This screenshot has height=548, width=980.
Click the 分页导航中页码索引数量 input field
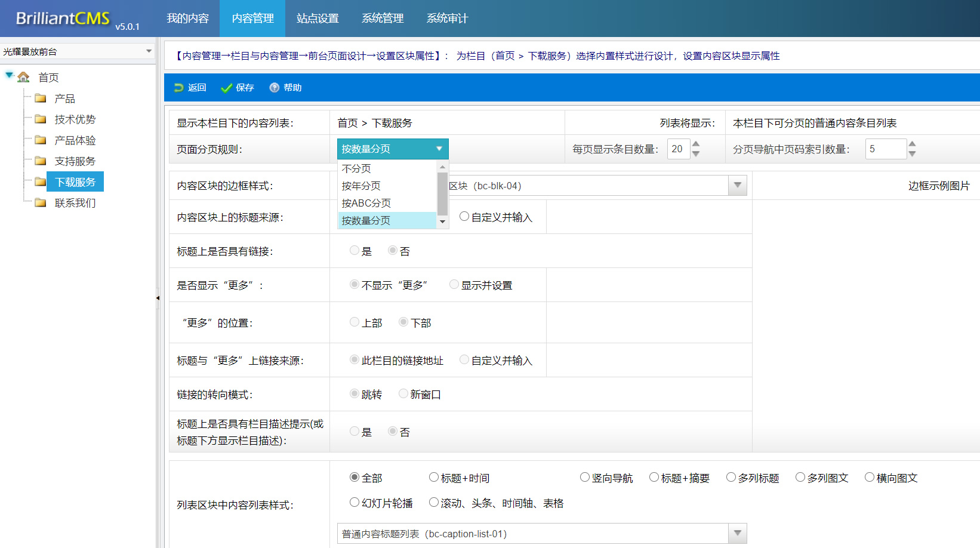[x=885, y=149]
